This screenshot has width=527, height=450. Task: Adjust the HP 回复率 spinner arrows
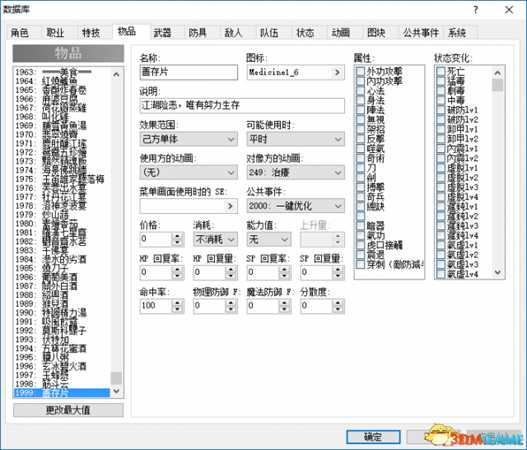click(177, 273)
